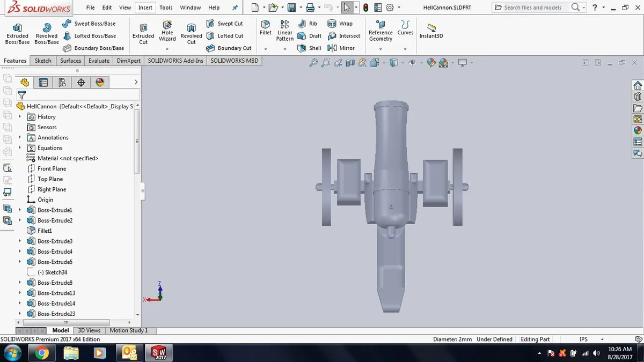644x362 pixels.
Task: Apply the Shell feature tool
Action: click(x=309, y=48)
